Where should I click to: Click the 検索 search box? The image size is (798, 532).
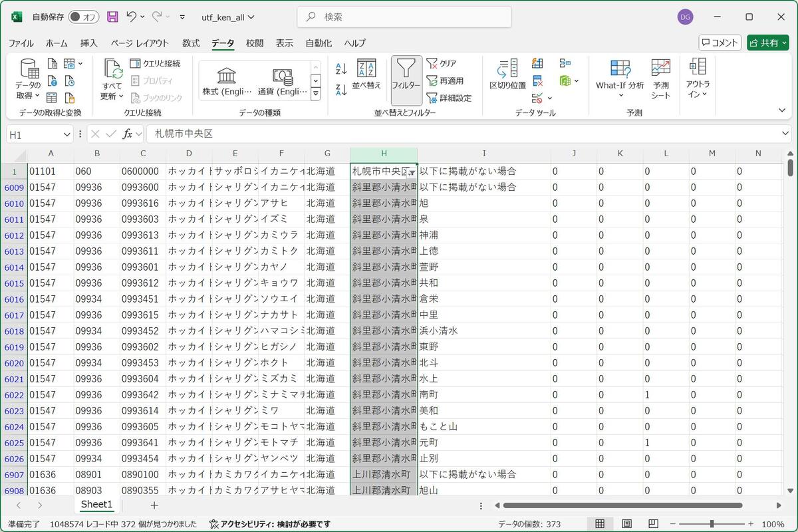click(404, 17)
